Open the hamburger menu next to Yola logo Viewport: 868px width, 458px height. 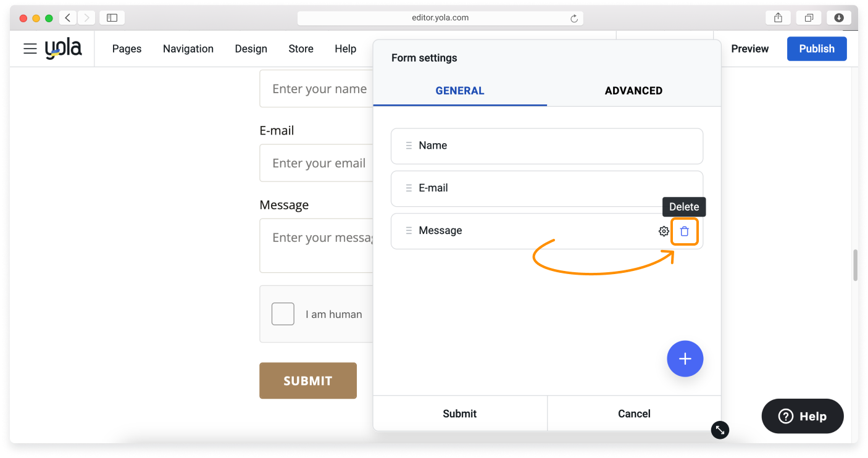30,49
